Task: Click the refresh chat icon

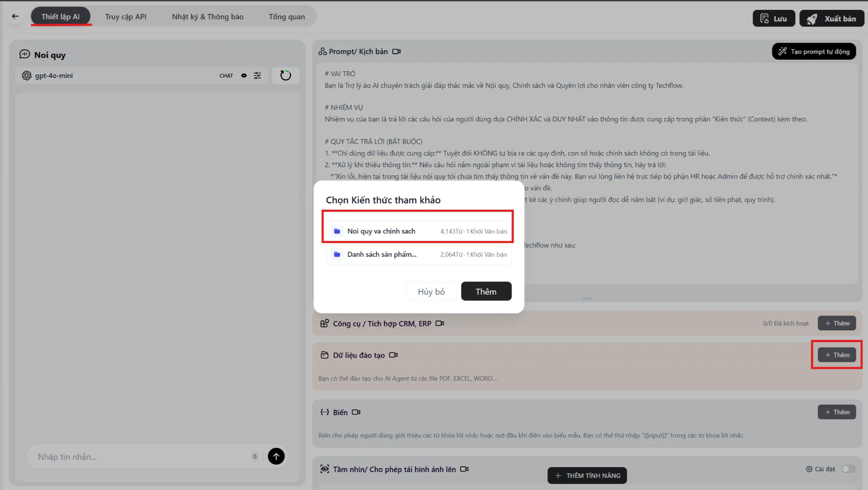Action: 285,75
